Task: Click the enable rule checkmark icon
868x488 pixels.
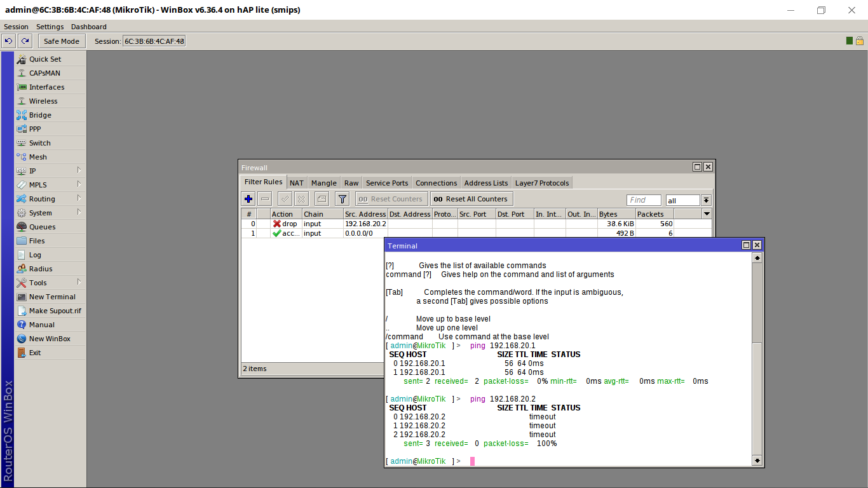Action: tap(285, 199)
